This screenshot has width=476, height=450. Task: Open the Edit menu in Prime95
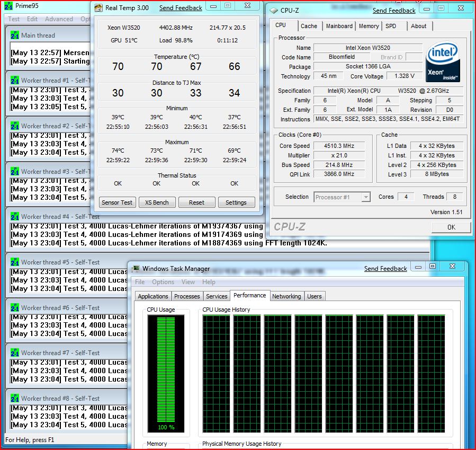[32, 19]
